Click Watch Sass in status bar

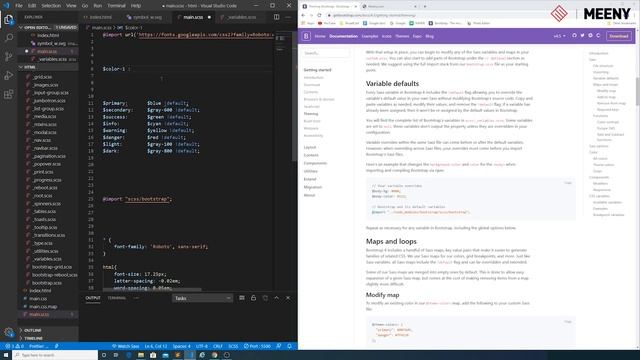[126, 346]
